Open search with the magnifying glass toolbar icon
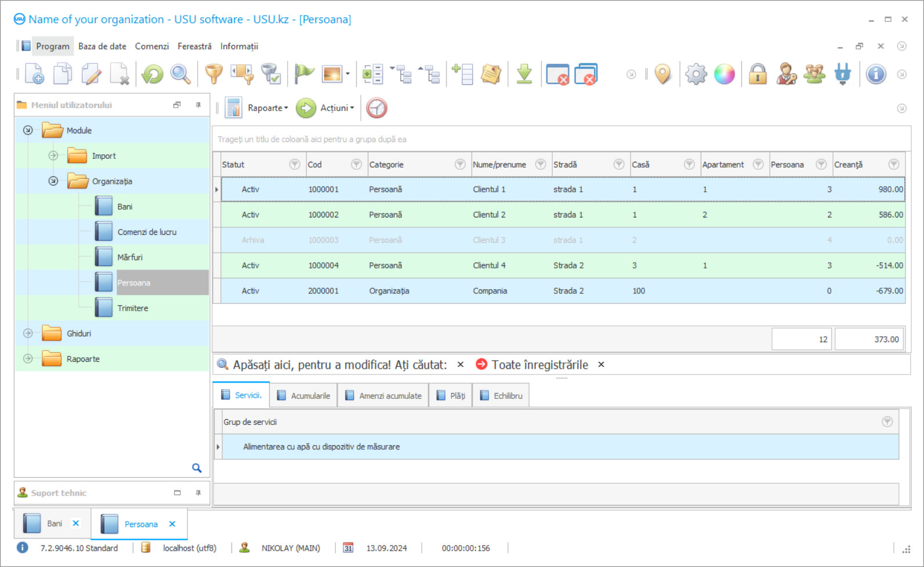The height and width of the screenshot is (567, 924). tap(180, 74)
